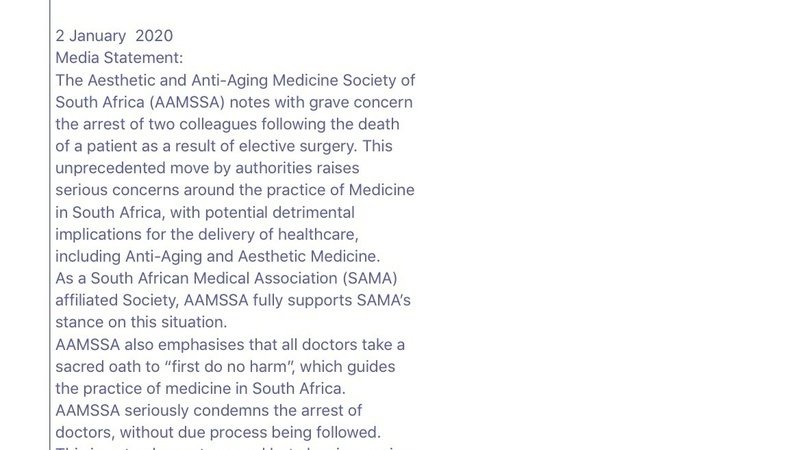800x450 pixels.
Task: Click the SAMA acronym in parentheses
Action: (x=370, y=278)
